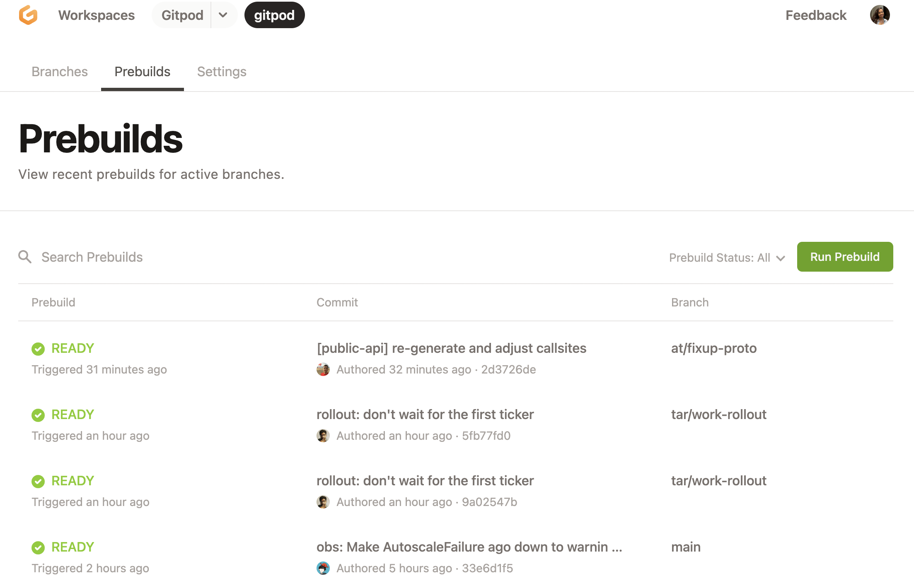Image resolution: width=914 pixels, height=588 pixels.
Task: Click 'Authored 32 minutes ago · 2d3726de'
Action: (x=436, y=369)
